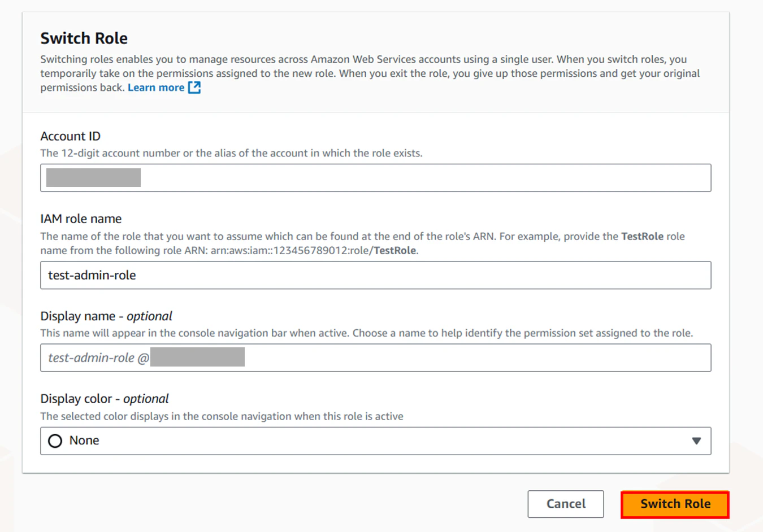Screen dimensions: 763x532
Task: Click the external link icon beside Learn more
Action: click(194, 88)
